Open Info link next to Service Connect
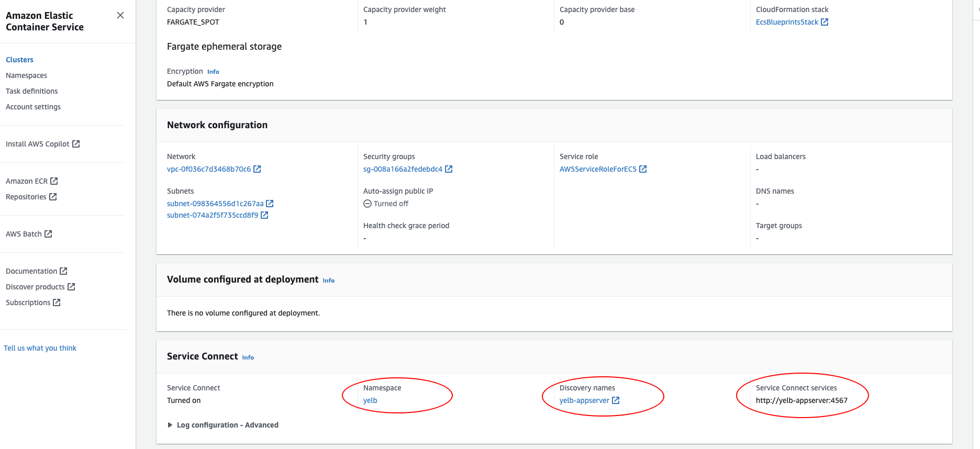This screenshot has height=449, width=980. pyautogui.click(x=248, y=357)
